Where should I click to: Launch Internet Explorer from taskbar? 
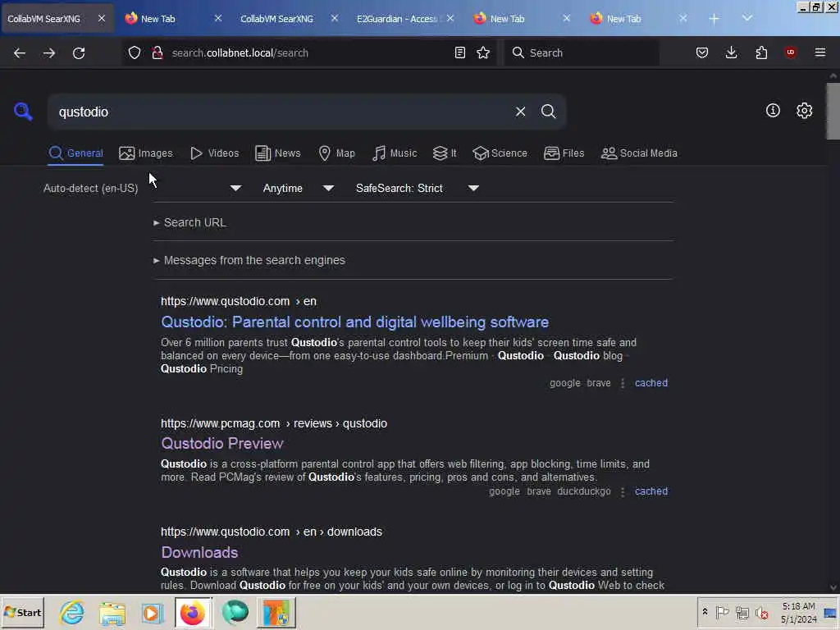tap(72, 612)
